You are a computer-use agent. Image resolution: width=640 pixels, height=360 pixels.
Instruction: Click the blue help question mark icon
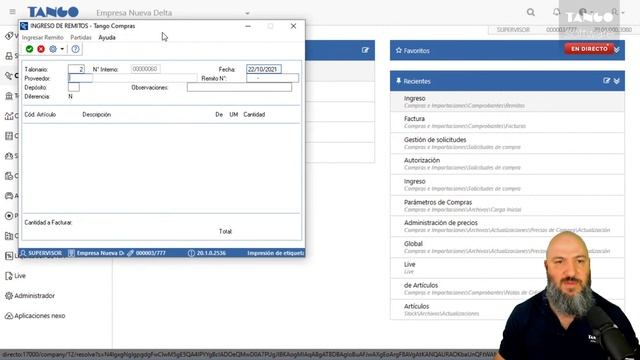tap(76, 49)
